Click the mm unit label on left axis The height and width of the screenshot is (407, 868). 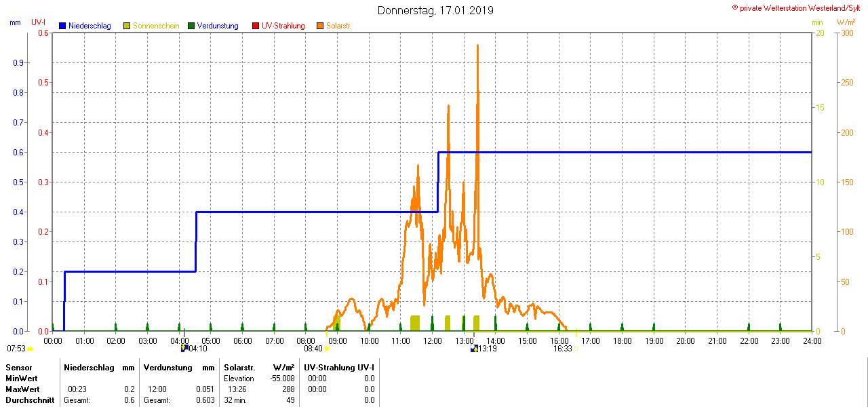coord(16,22)
